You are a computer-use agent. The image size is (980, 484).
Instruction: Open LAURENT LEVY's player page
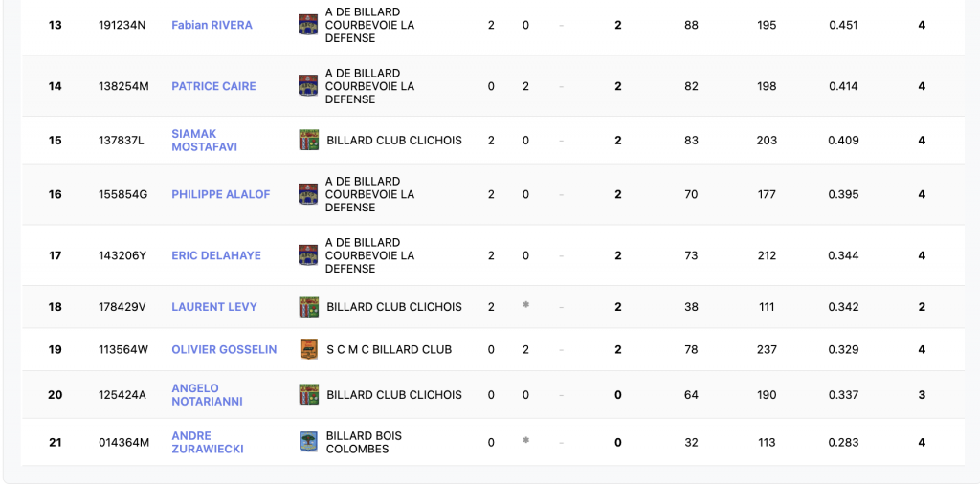click(x=213, y=307)
